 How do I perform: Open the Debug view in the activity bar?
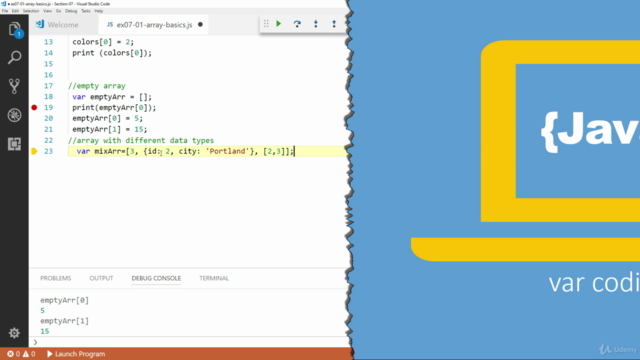[14, 115]
